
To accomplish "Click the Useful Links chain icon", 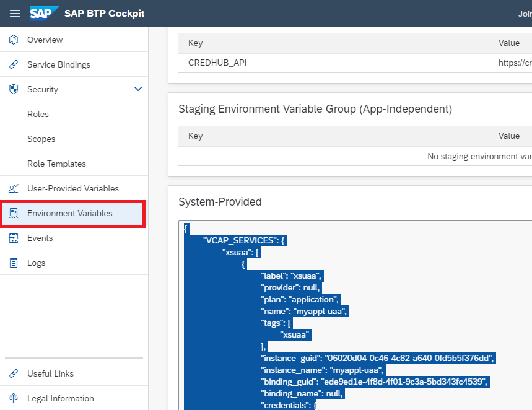I will point(14,373).
